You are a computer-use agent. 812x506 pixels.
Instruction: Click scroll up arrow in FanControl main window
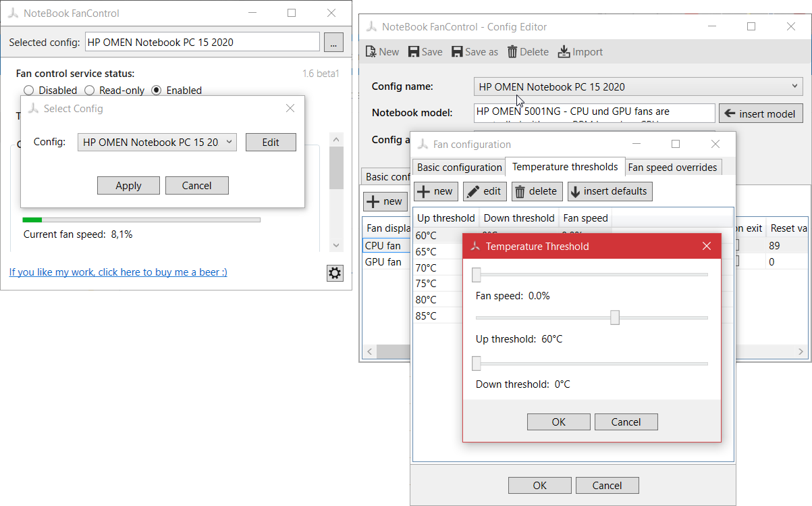coord(336,138)
